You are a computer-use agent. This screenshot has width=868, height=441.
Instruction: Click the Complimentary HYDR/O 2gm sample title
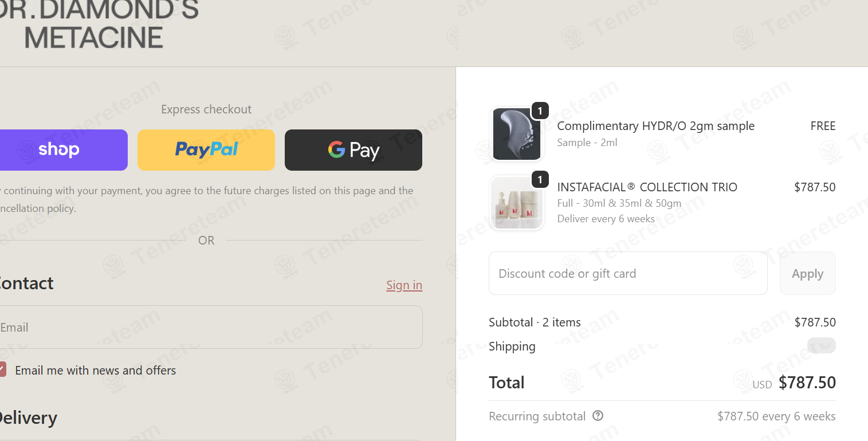pos(656,126)
